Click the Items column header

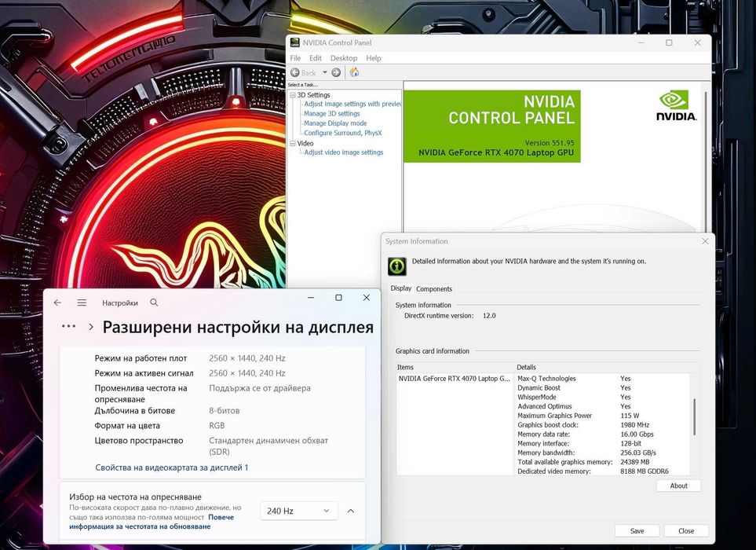(455, 367)
